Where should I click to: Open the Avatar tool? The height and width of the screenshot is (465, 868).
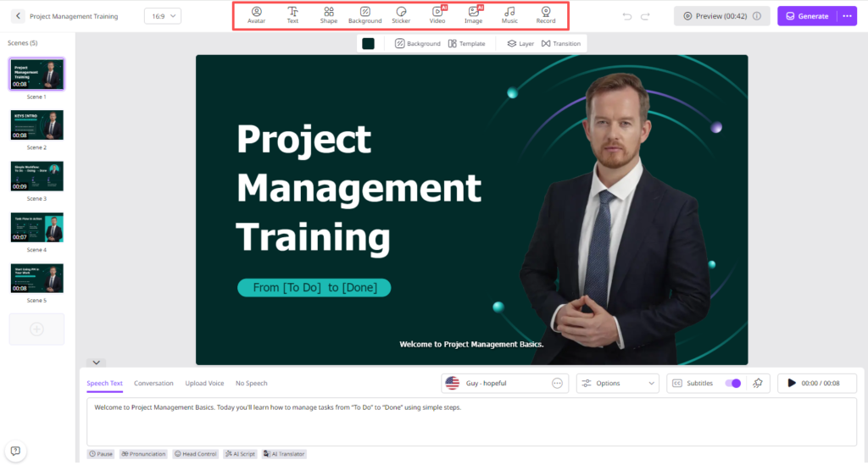[256, 14]
